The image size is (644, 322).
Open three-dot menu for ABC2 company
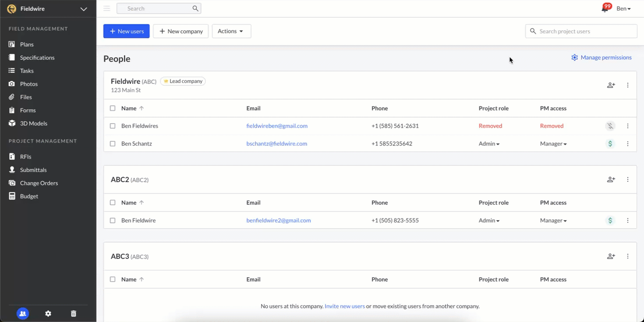pyautogui.click(x=627, y=179)
